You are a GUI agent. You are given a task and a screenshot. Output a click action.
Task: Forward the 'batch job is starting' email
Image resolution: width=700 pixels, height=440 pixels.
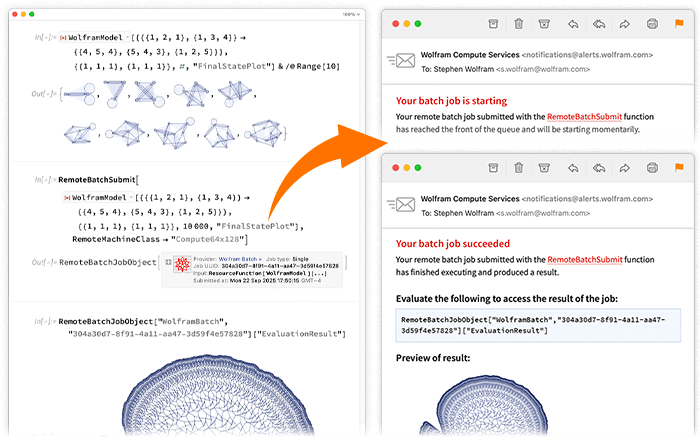(x=624, y=24)
